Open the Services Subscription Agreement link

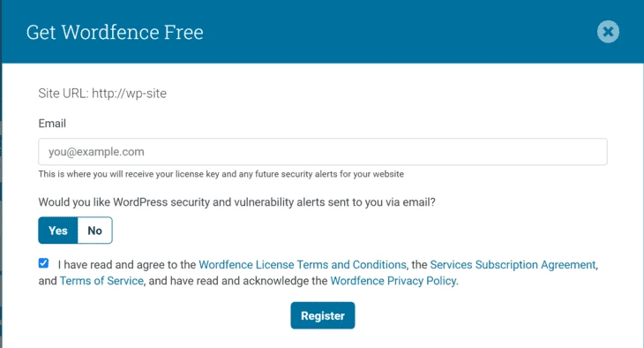click(x=513, y=264)
